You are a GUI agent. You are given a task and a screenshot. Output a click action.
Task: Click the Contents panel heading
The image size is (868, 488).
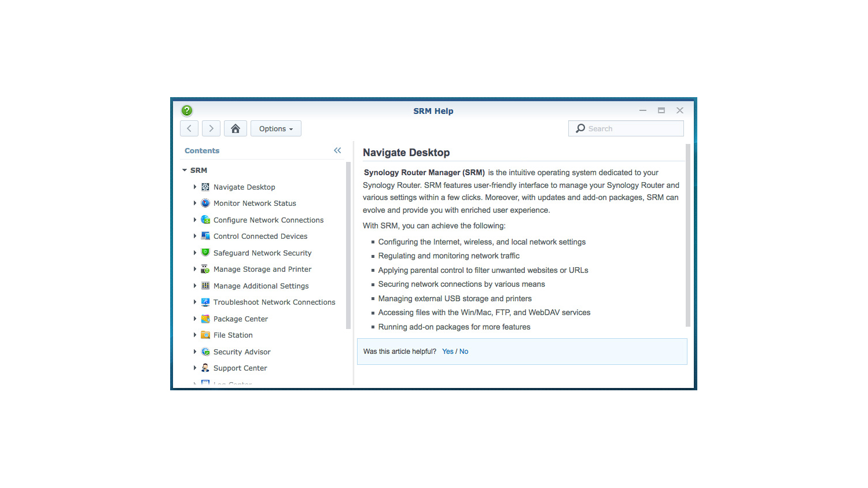tap(202, 150)
